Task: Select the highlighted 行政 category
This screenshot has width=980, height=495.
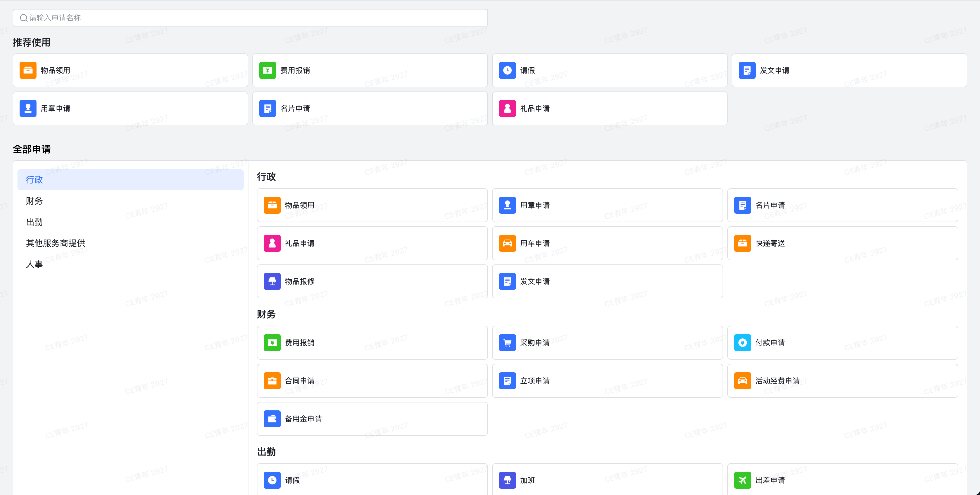Action: point(34,180)
